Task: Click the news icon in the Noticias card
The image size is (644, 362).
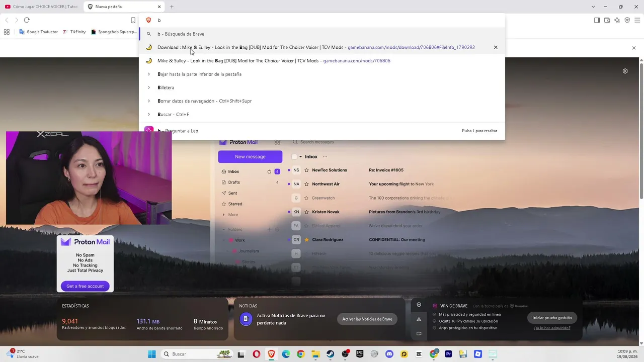Action: 246,319
